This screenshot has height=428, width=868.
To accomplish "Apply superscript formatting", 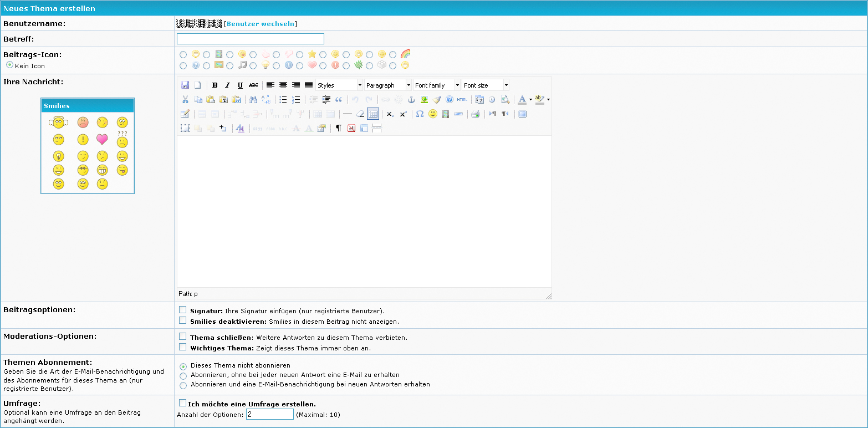I will point(402,114).
